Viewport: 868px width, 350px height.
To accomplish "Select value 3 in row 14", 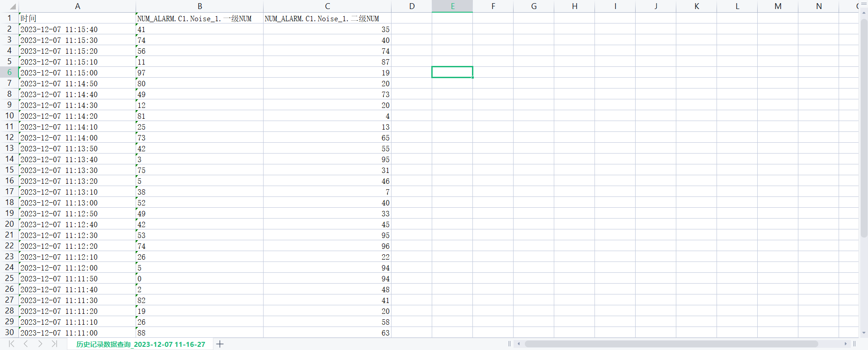I will point(200,159).
